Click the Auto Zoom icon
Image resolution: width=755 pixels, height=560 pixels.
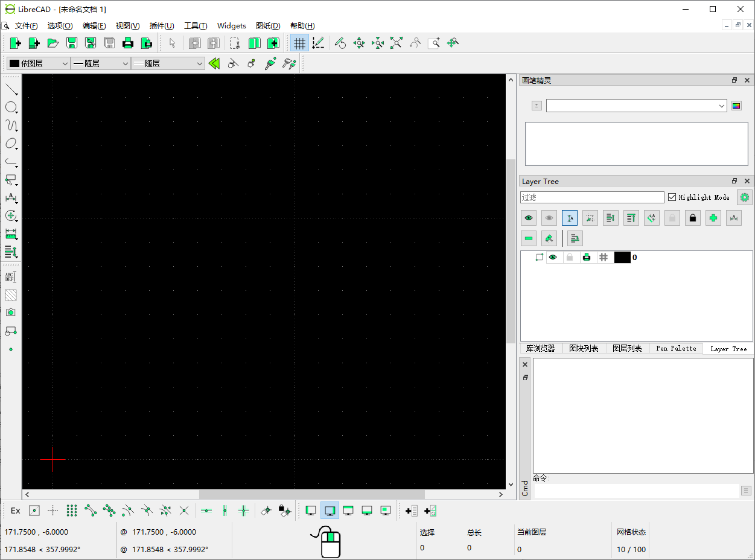pyautogui.click(x=397, y=43)
